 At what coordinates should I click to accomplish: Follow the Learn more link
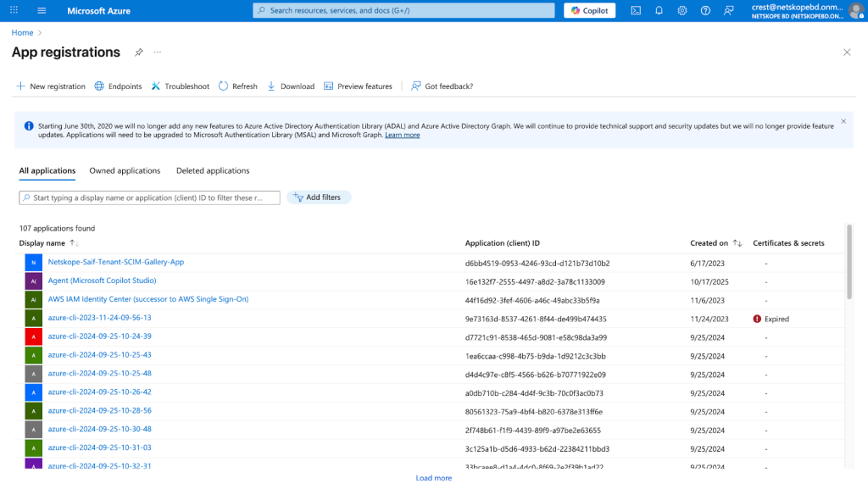coord(403,135)
